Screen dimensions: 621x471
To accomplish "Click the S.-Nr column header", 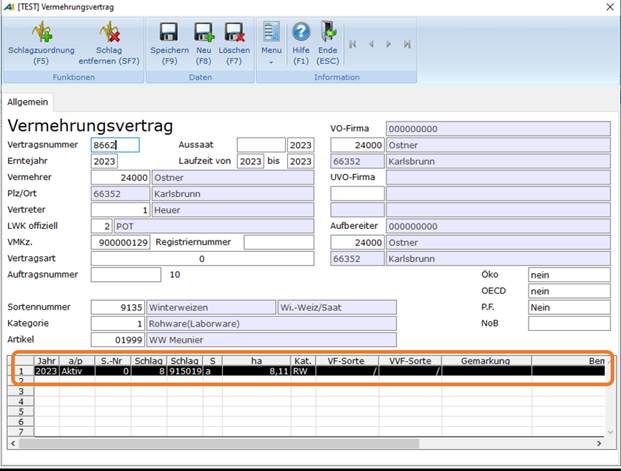I will pos(113,361).
